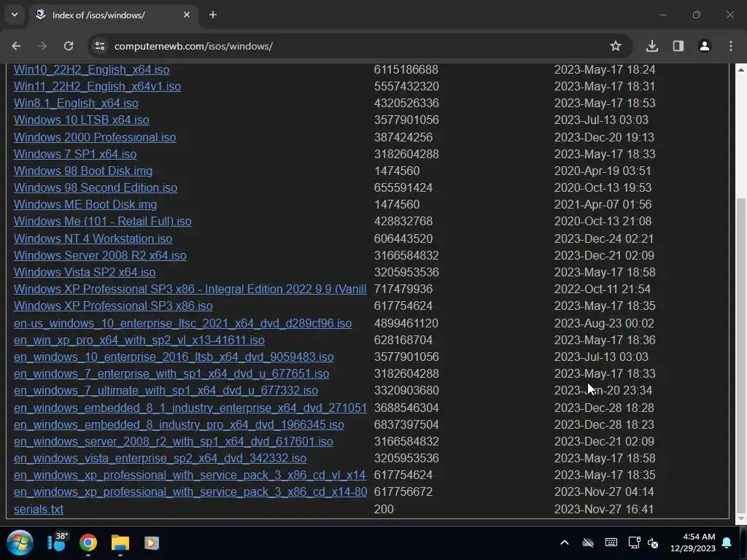Click the date 2022-Oct-11 21:54
Viewport: 747px width, 560px height.
(602, 289)
